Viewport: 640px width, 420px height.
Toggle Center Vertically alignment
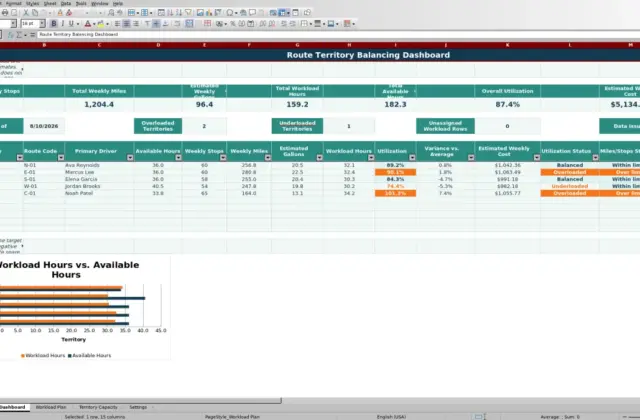pyautogui.click(x=156, y=24)
